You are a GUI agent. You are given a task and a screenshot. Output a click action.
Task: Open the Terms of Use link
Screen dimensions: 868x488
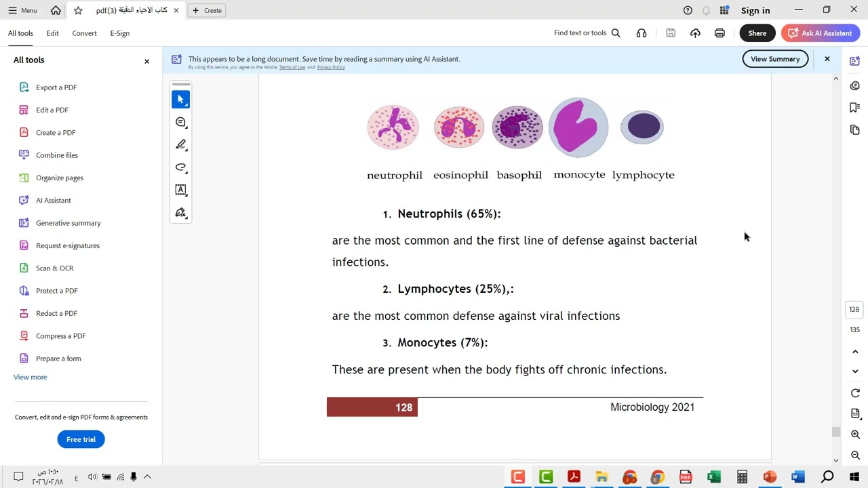pyautogui.click(x=292, y=67)
